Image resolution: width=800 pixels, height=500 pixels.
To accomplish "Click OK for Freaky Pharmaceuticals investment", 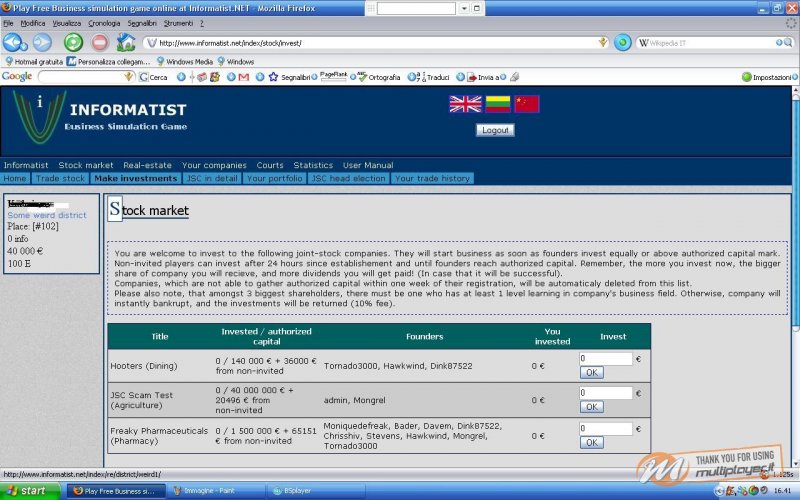I will 592,442.
